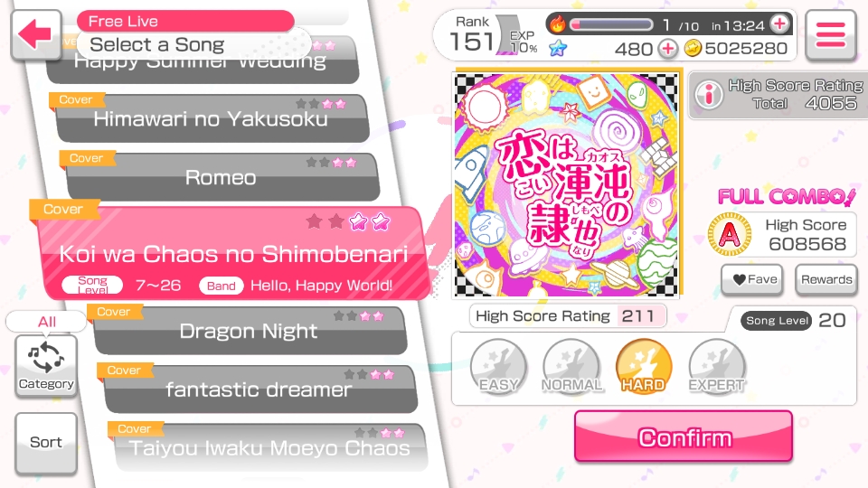The height and width of the screenshot is (488, 868).
Task: Confirm the song selection
Action: coord(684,437)
